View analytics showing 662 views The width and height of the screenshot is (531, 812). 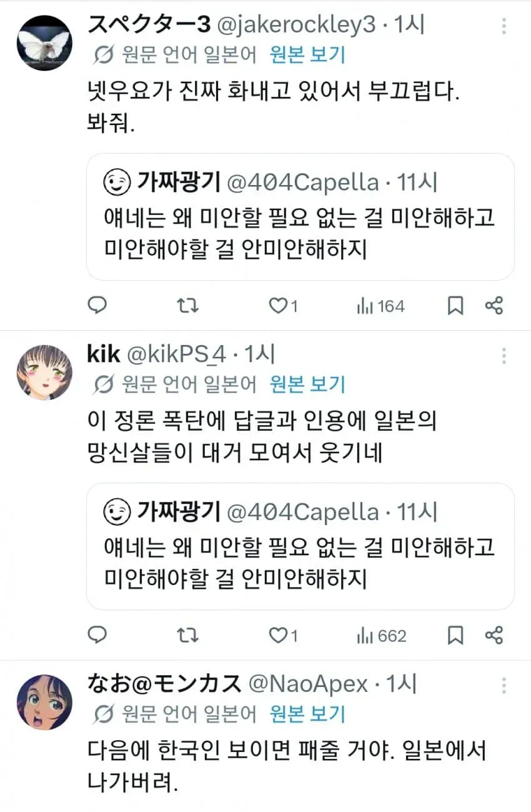[x=381, y=636]
